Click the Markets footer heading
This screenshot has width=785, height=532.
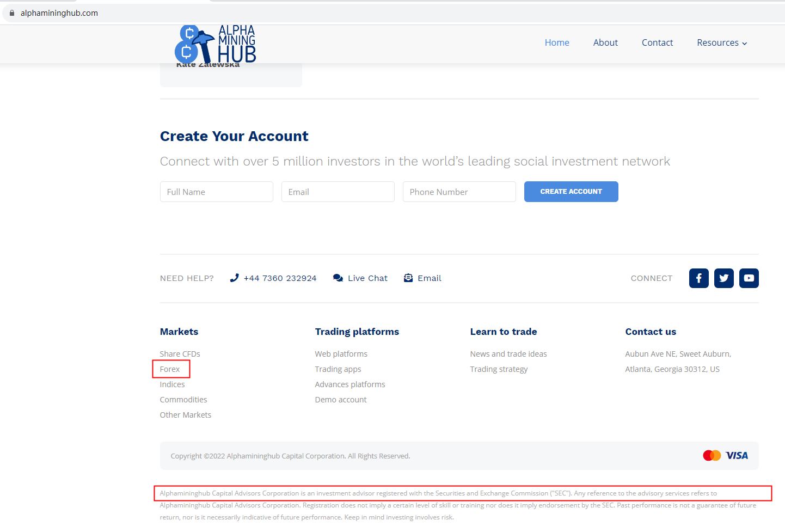pos(179,332)
